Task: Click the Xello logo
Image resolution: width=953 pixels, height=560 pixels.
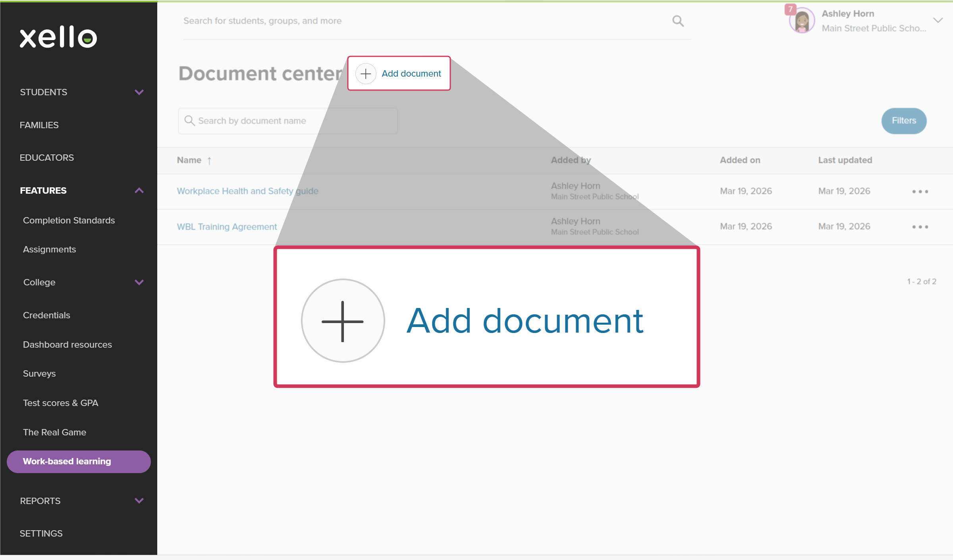Action: [x=58, y=37]
